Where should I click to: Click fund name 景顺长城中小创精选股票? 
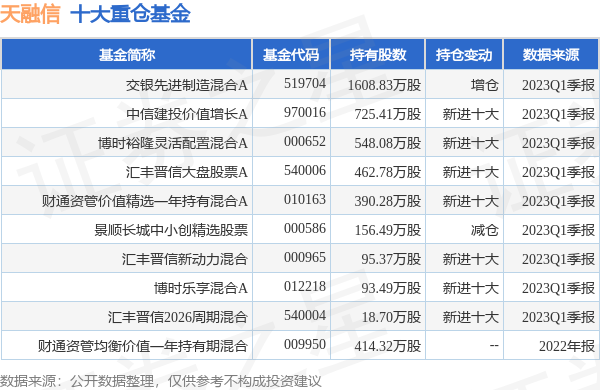(171, 230)
